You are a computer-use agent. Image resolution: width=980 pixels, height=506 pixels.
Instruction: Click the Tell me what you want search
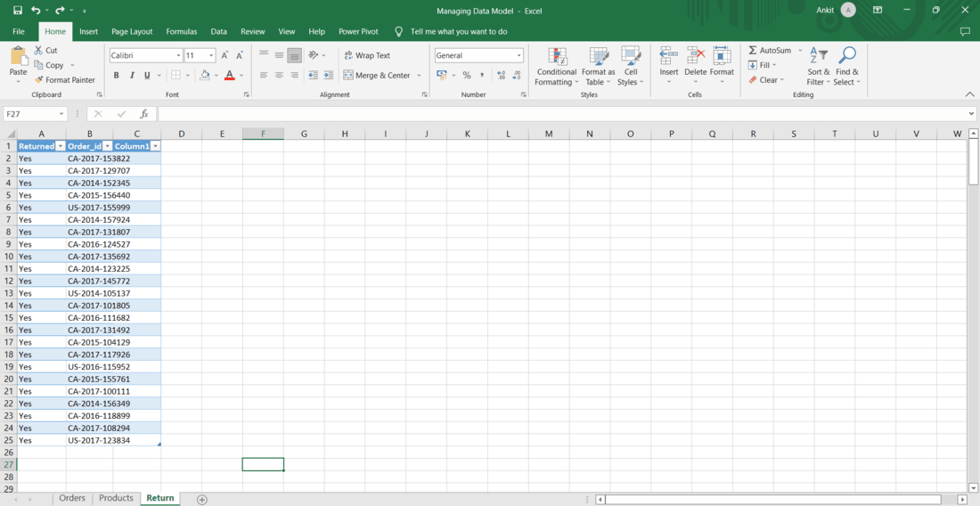click(x=459, y=31)
